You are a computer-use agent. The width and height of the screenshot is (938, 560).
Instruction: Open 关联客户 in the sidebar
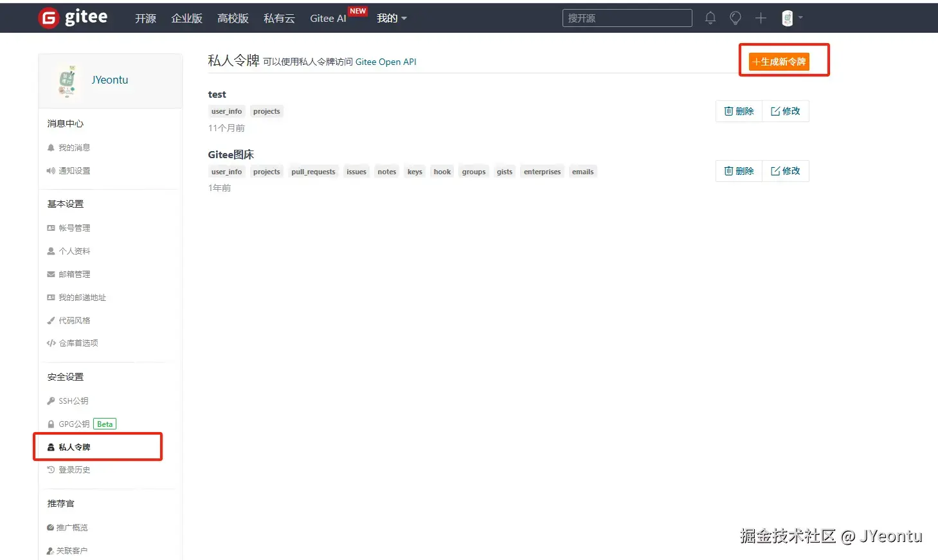[x=68, y=550]
